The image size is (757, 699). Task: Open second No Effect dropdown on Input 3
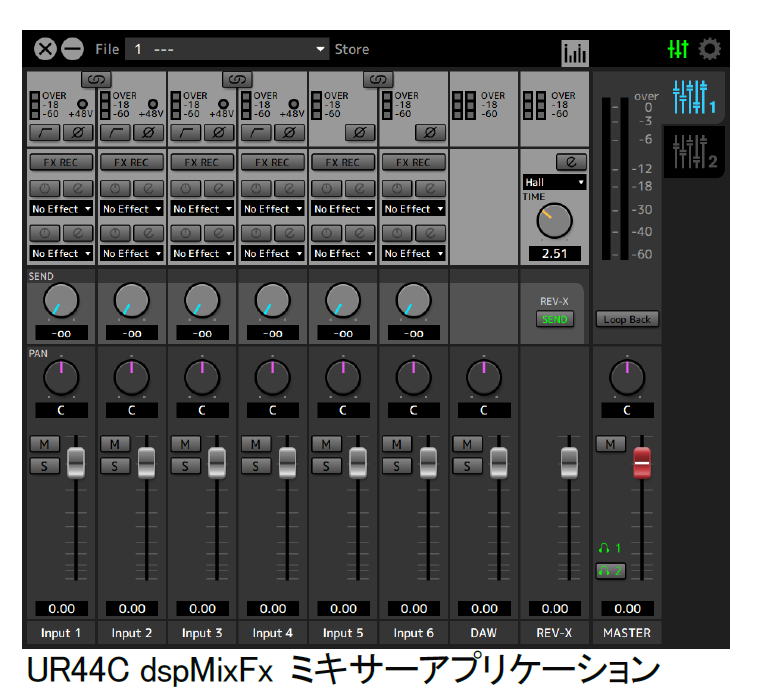pos(202,253)
